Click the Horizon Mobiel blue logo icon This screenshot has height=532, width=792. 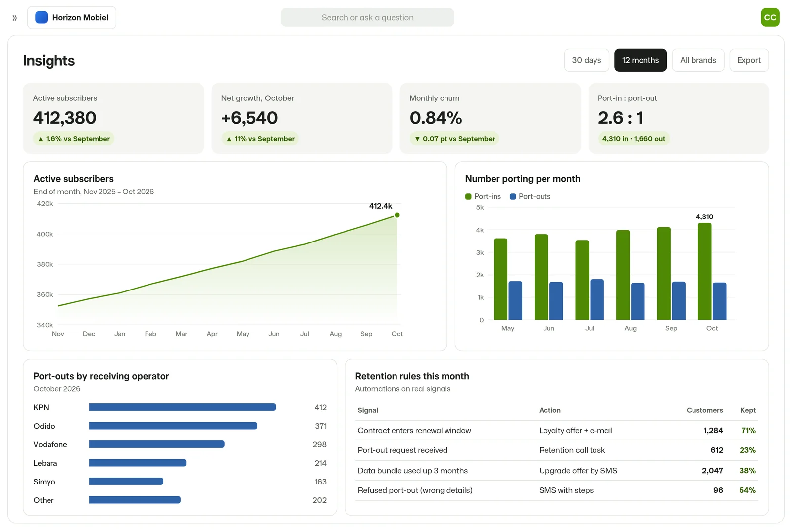tap(42, 17)
